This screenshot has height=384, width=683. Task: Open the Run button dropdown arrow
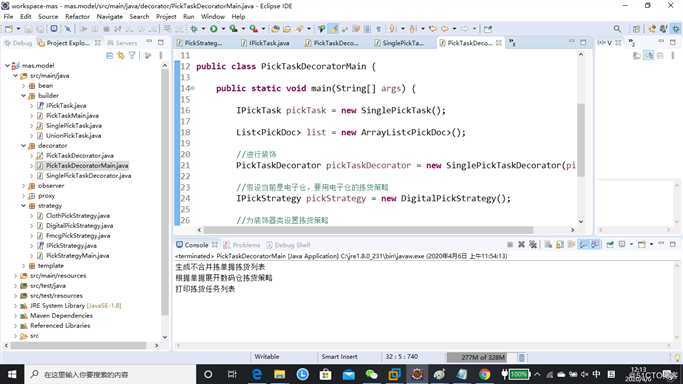tap(223, 29)
